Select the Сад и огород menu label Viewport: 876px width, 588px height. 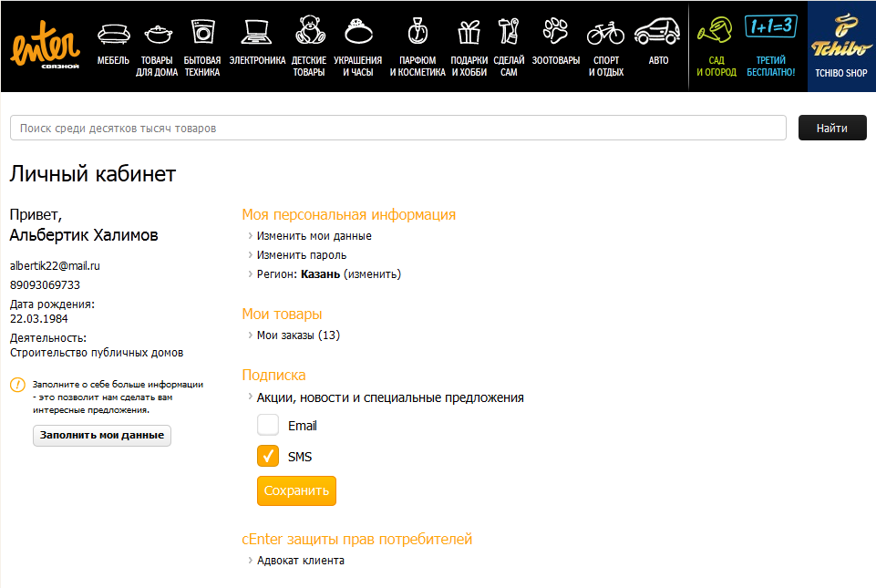pos(716,66)
